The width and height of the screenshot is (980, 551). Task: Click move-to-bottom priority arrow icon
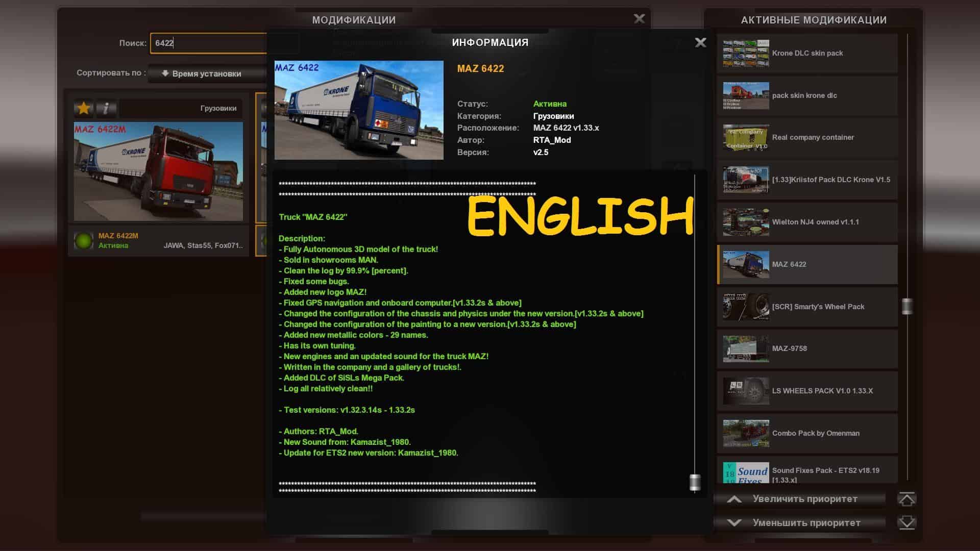(906, 522)
